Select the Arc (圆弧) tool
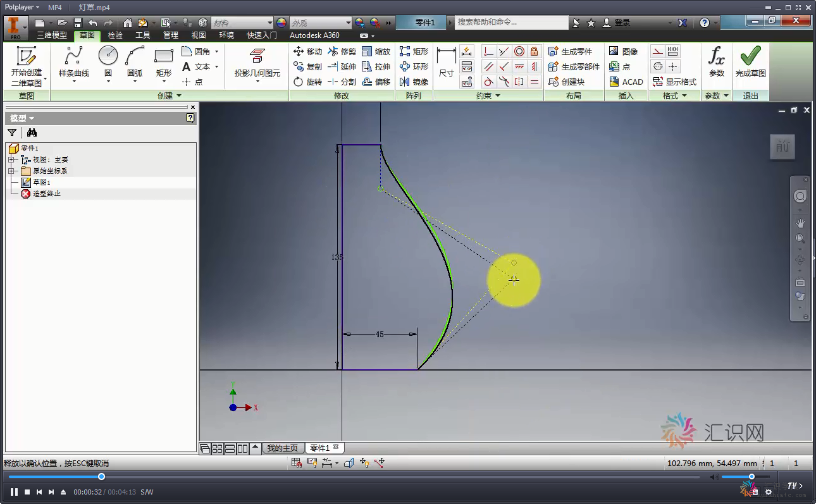This screenshot has width=816, height=504. [x=135, y=62]
